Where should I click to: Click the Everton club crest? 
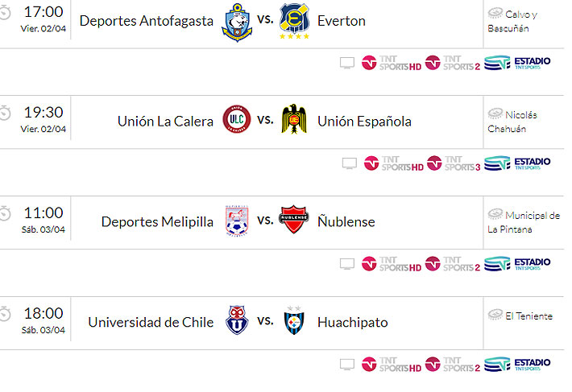click(294, 22)
